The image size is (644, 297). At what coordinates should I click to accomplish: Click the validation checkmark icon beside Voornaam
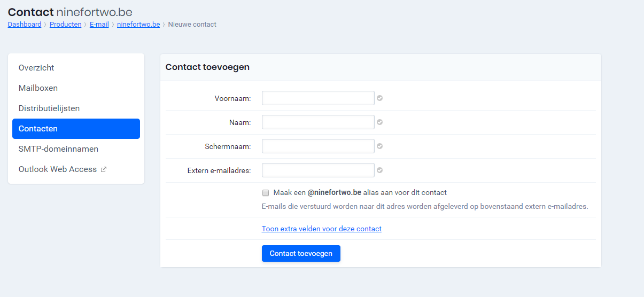(x=379, y=98)
